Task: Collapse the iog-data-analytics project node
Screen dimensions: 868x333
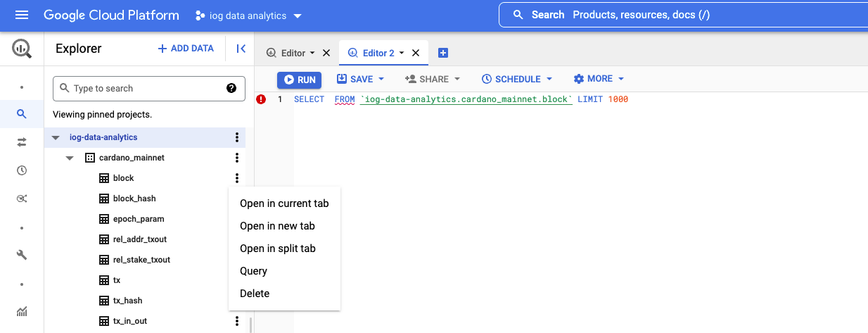Action: click(x=56, y=137)
